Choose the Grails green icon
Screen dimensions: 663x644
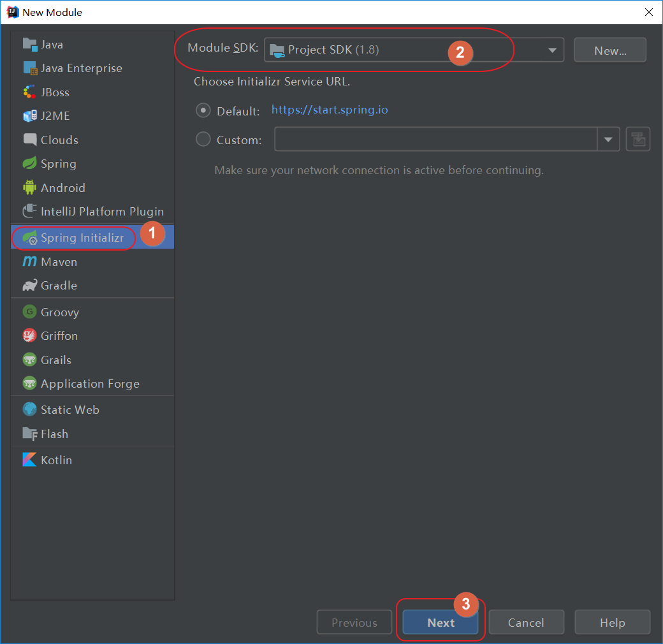coord(29,360)
